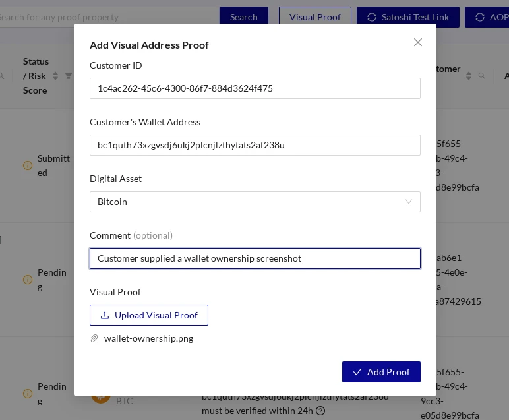The width and height of the screenshot is (509, 420).
Task: Click the Upload Visual Proof button
Action: [x=148, y=315]
